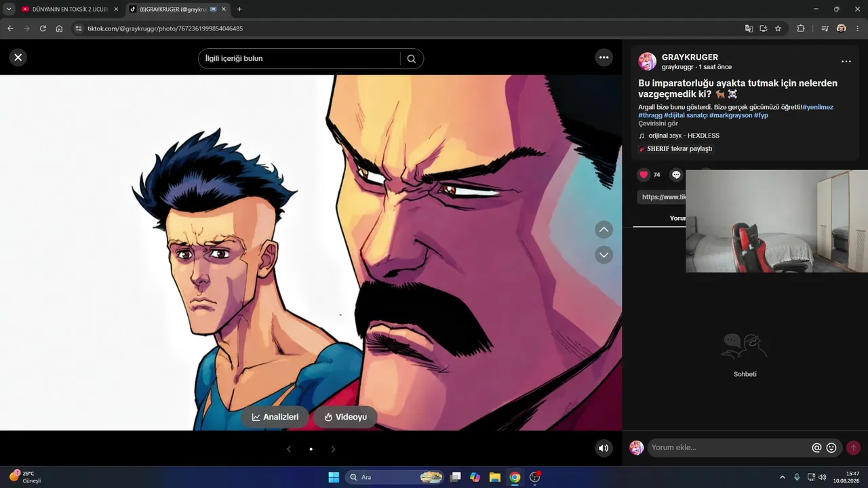The height and width of the screenshot is (488, 868).
Task: Show the previous photo in the slideshow
Action: click(289, 449)
